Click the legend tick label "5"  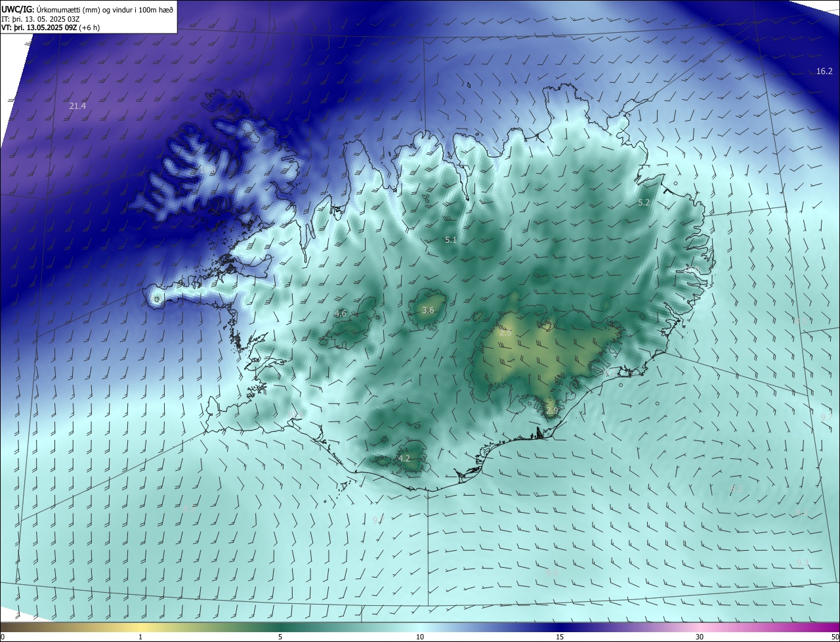point(280,637)
